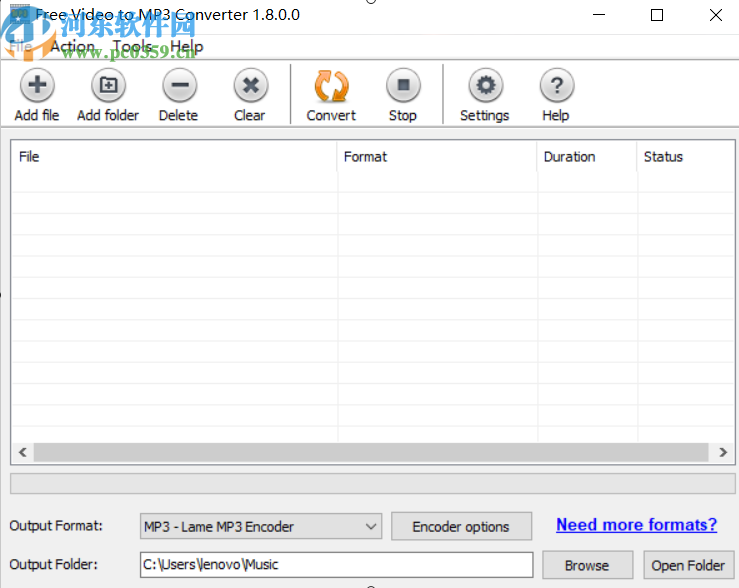Open the Tools menu
The image size is (739, 588).
(132, 47)
